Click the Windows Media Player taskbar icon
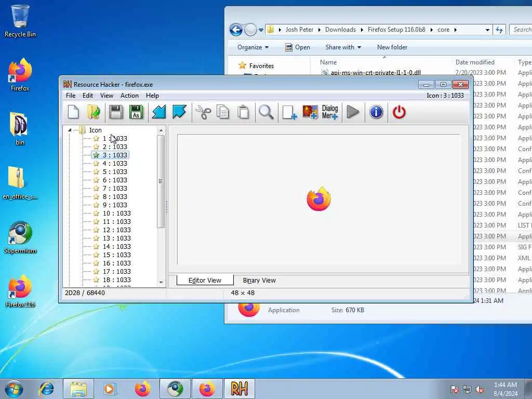The image size is (532, 399). click(110, 389)
